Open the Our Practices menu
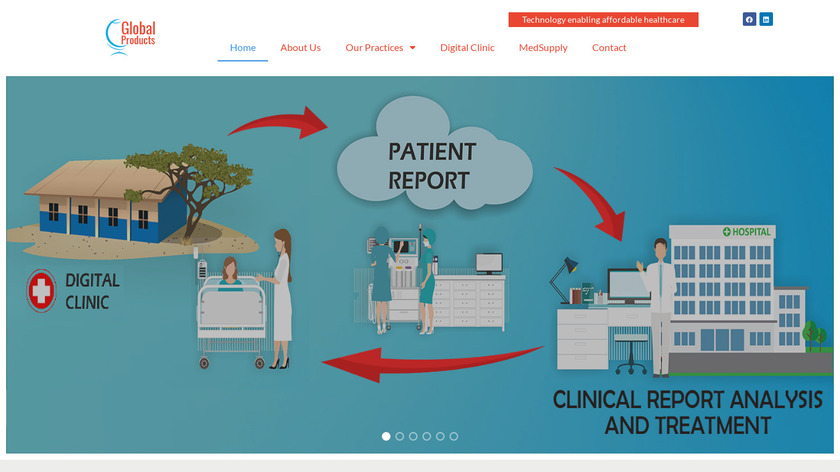This screenshot has width=840, height=472. point(374,48)
